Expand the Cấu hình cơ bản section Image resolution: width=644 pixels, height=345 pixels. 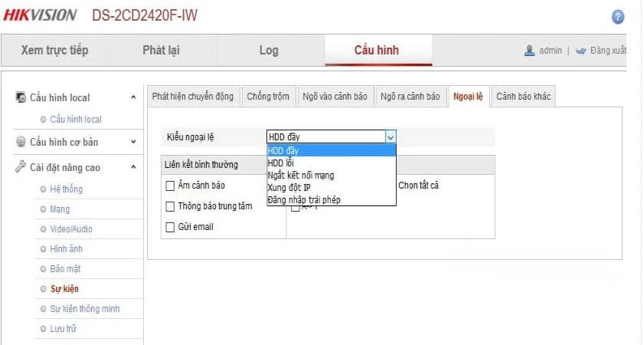point(133,142)
